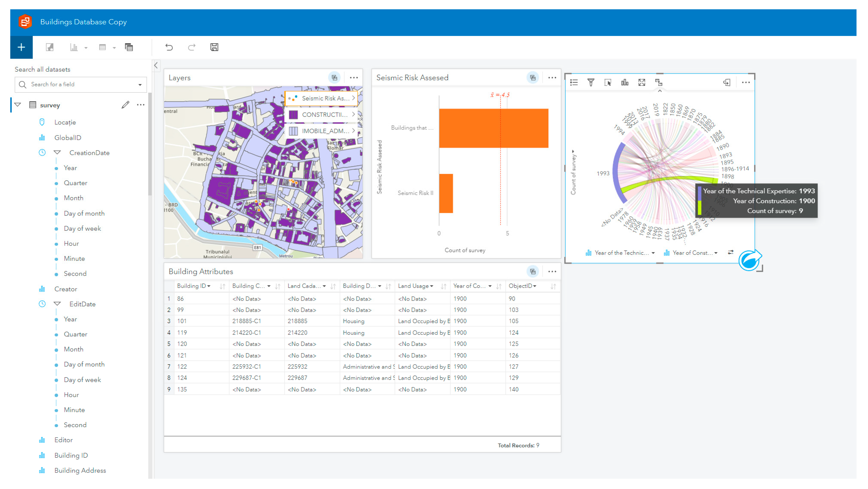The image size is (868, 489).
Task: Activate chord card selection tools
Action: (608, 83)
